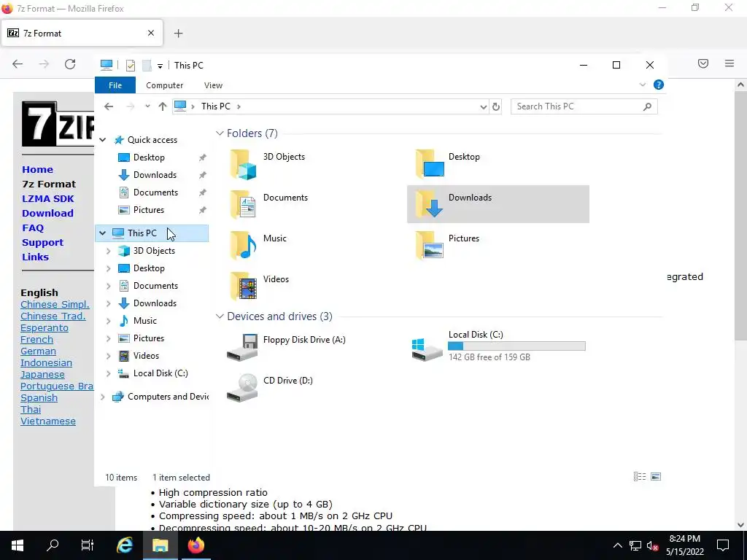Open the Action Center notification icon
This screenshot has height=560, width=747.
[723, 545]
